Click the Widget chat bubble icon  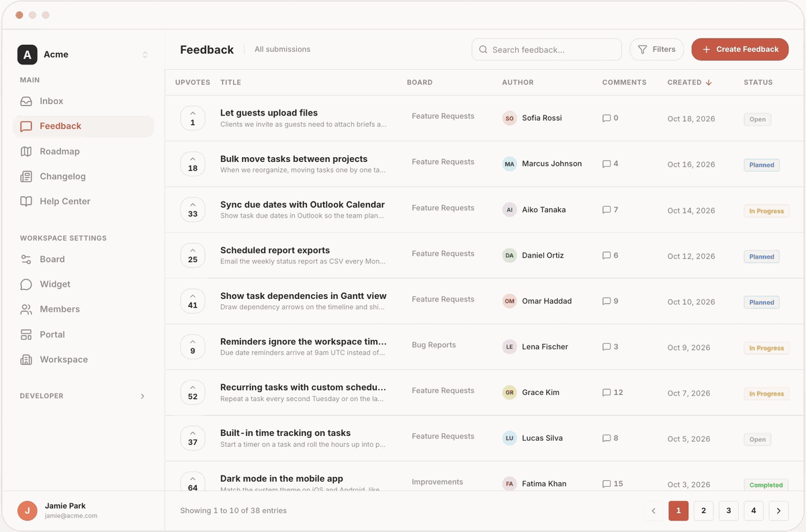pyautogui.click(x=26, y=284)
